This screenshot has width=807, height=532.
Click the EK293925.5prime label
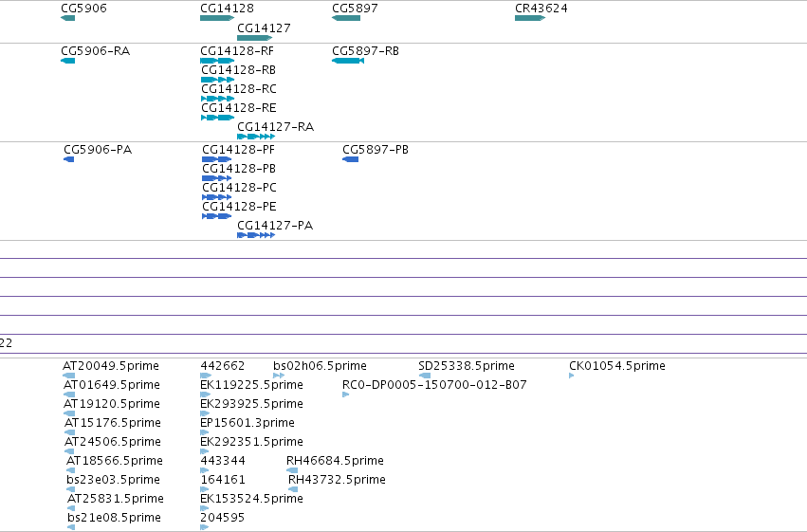point(251,404)
